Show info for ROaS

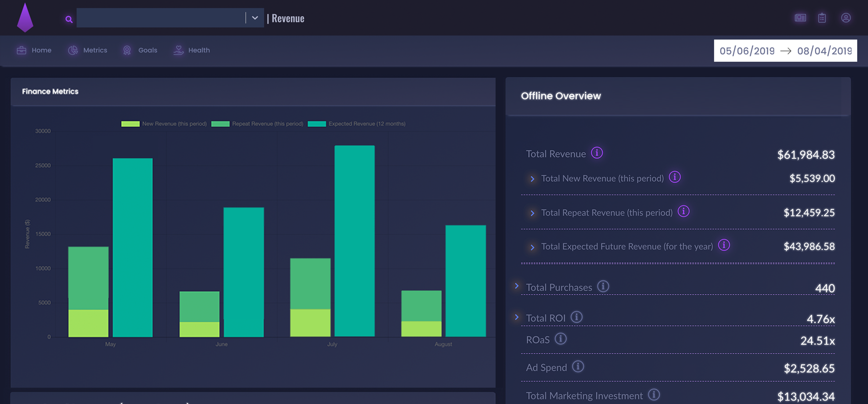point(560,339)
